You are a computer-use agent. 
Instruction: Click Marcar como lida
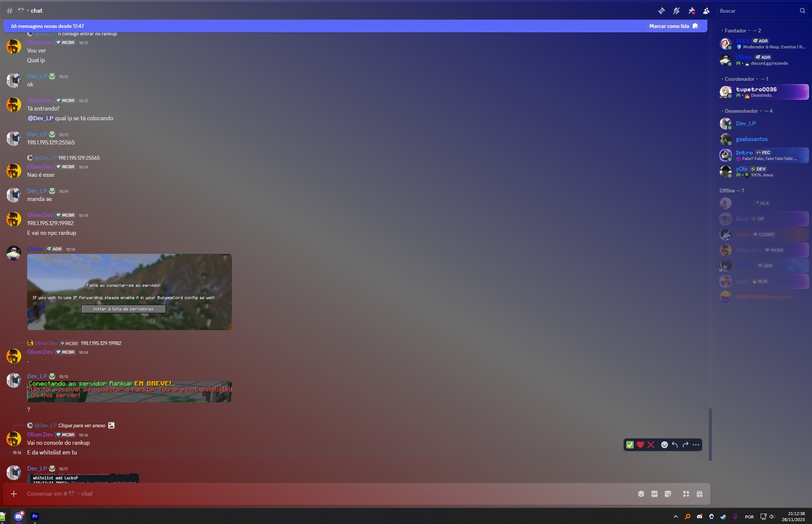(669, 26)
